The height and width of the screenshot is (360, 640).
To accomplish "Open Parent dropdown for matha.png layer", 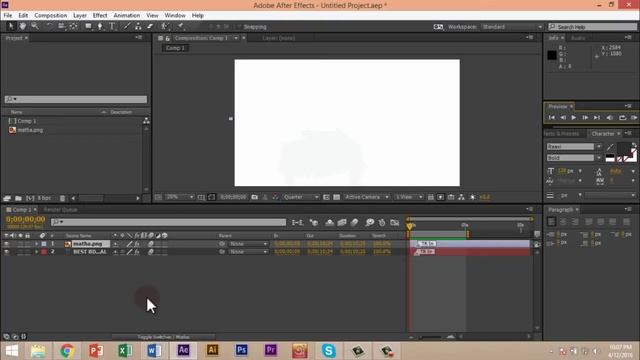I will pos(248,244).
